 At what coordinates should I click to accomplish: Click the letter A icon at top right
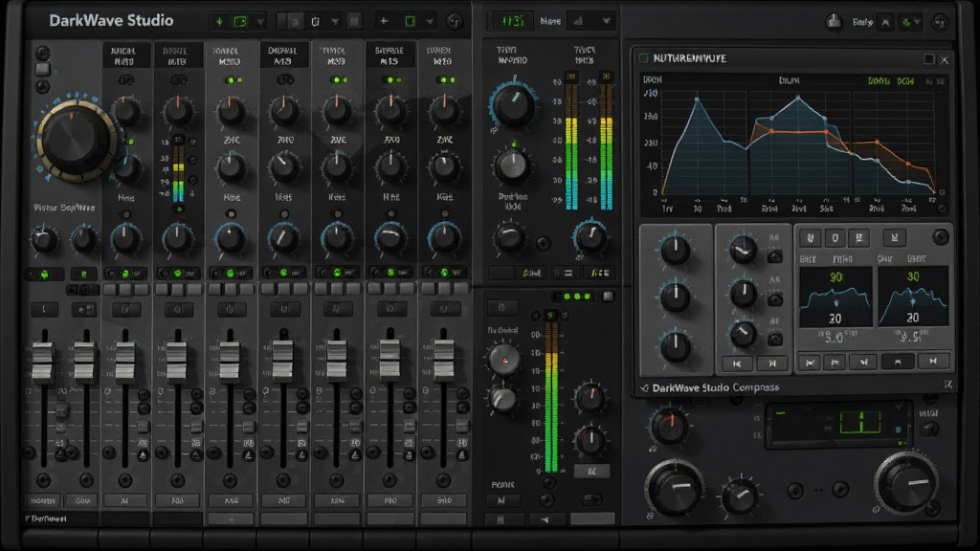tap(885, 23)
